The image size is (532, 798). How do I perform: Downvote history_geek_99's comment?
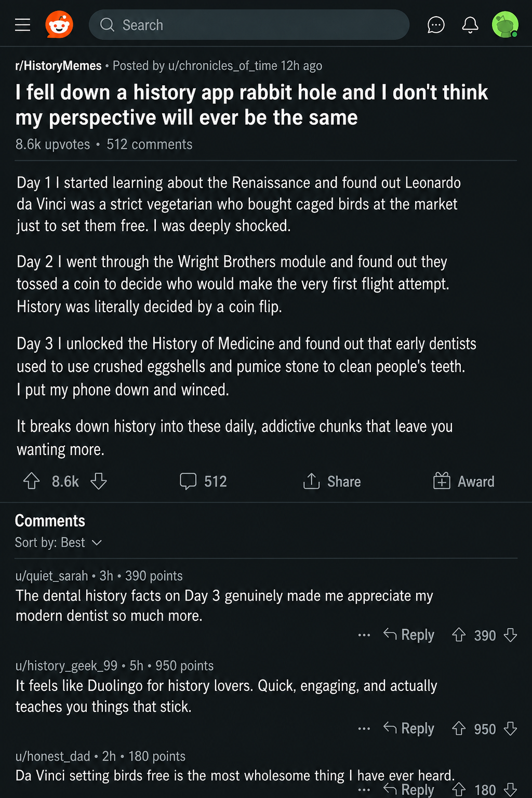[511, 728]
